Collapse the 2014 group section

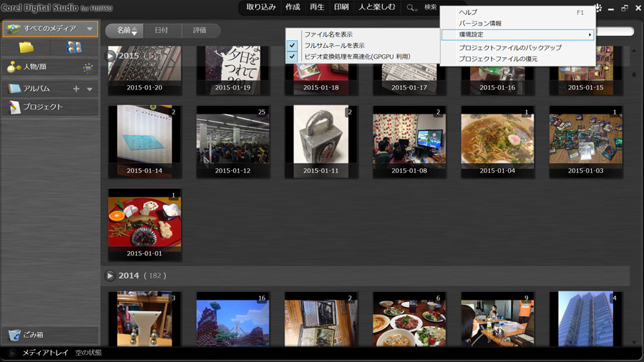[x=110, y=275]
